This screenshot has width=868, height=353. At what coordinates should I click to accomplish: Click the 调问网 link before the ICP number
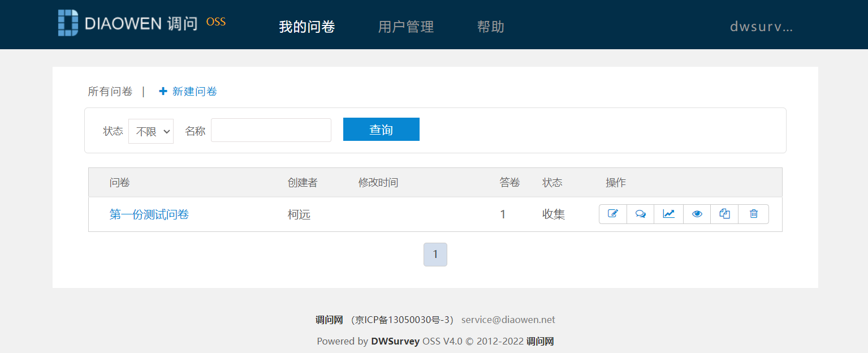pos(329,320)
